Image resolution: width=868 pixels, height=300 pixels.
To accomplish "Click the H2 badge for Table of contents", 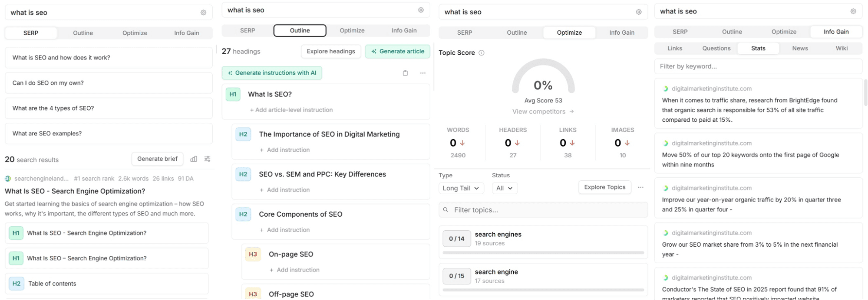I will (17, 284).
